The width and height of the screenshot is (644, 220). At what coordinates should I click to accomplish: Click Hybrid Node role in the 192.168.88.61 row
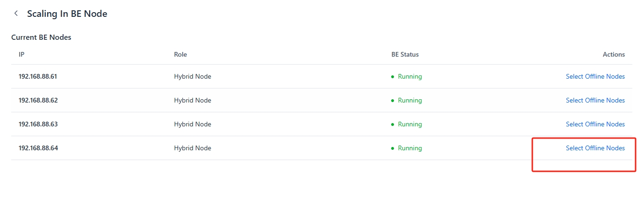coord(193,76)
